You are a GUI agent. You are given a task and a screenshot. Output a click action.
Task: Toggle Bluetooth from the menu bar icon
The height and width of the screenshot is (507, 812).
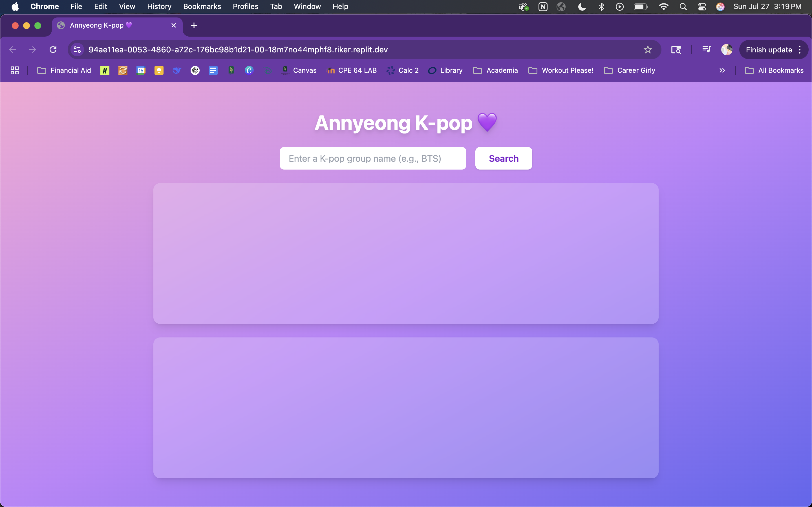[601, 7]
